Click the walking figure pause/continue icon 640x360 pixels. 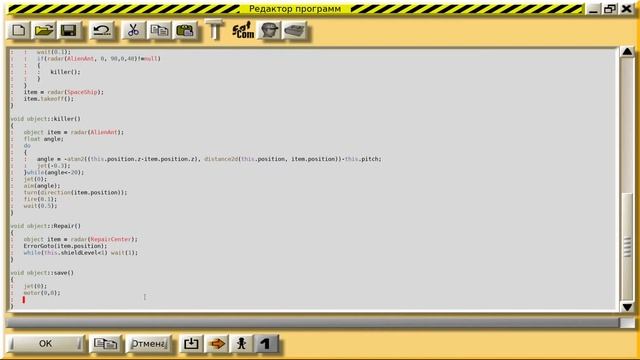click(x=241, y=344)
